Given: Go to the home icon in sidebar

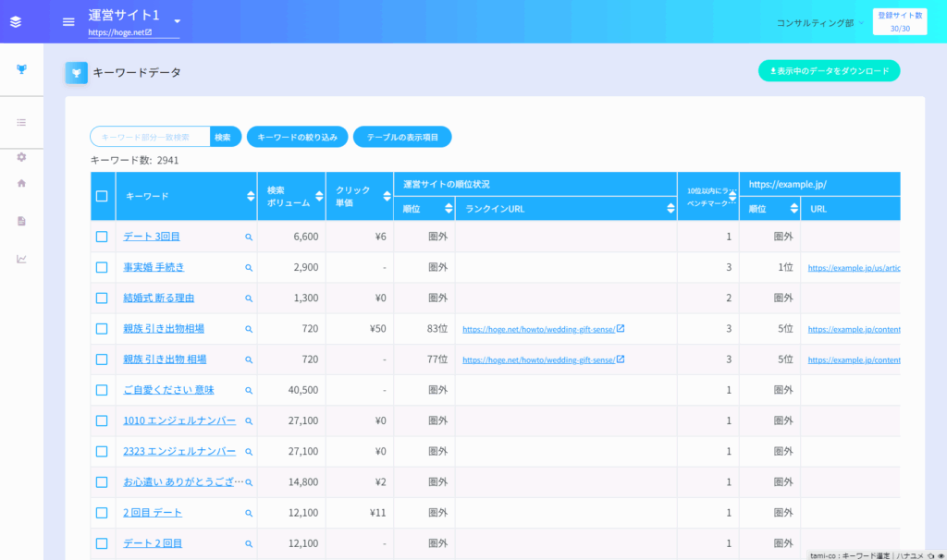Looking at the screenshot, I should coord(21,183).
